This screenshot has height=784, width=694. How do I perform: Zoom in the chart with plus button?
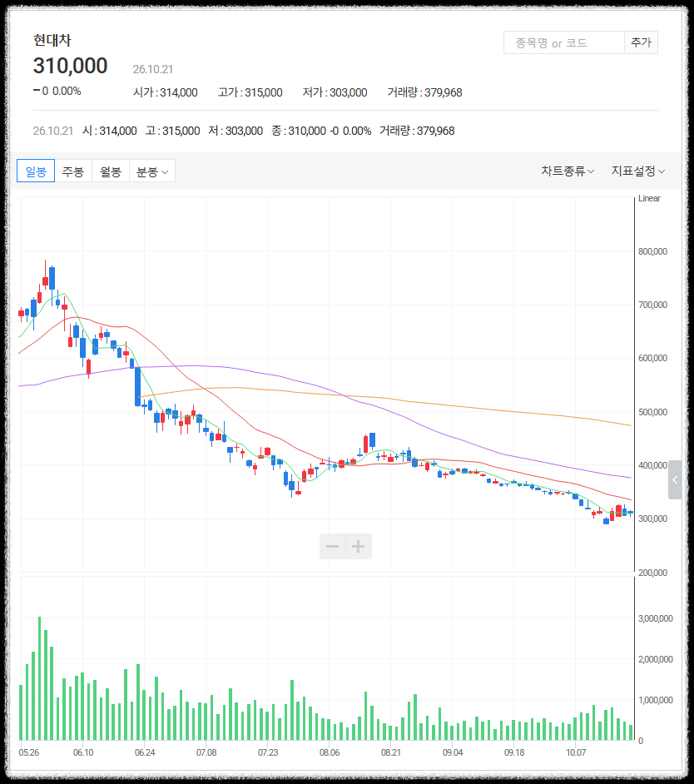pyautogui.click(x=359, y=546)
